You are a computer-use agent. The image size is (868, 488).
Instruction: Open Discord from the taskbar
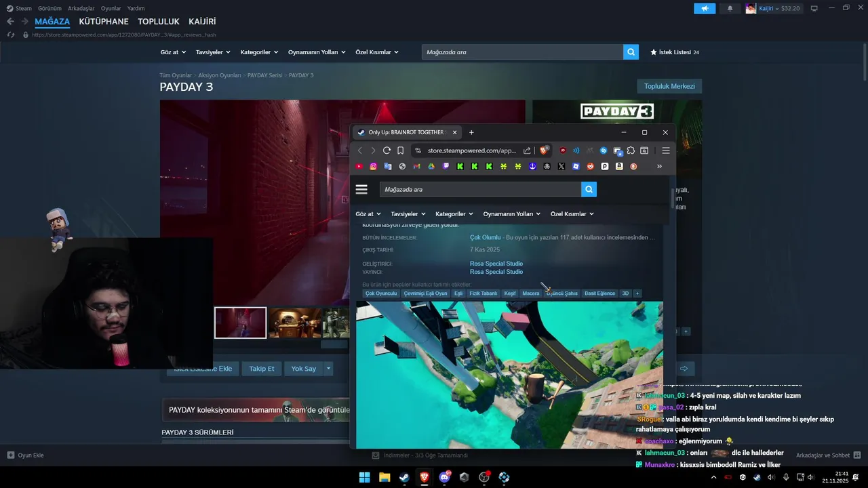pos(445,477)
